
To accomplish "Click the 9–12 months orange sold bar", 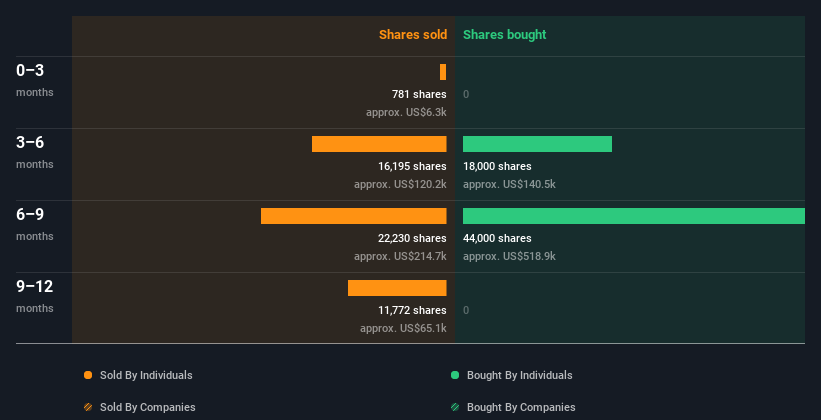I will coord(397,288).
